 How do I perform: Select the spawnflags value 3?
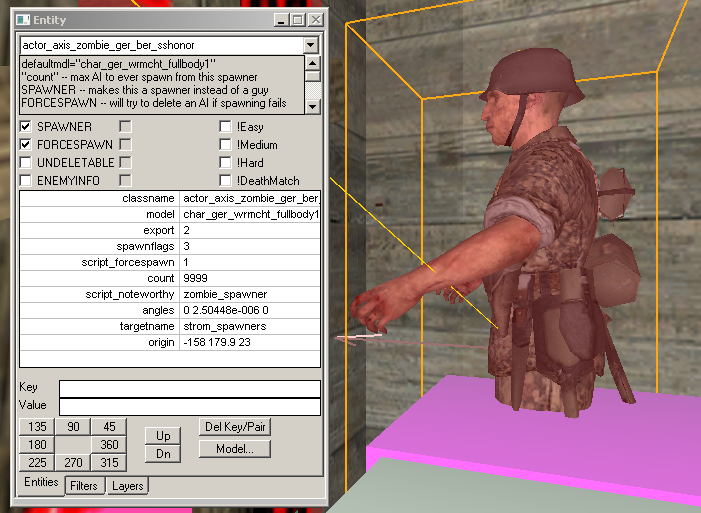pyautogui.click(x=186, y=246)
